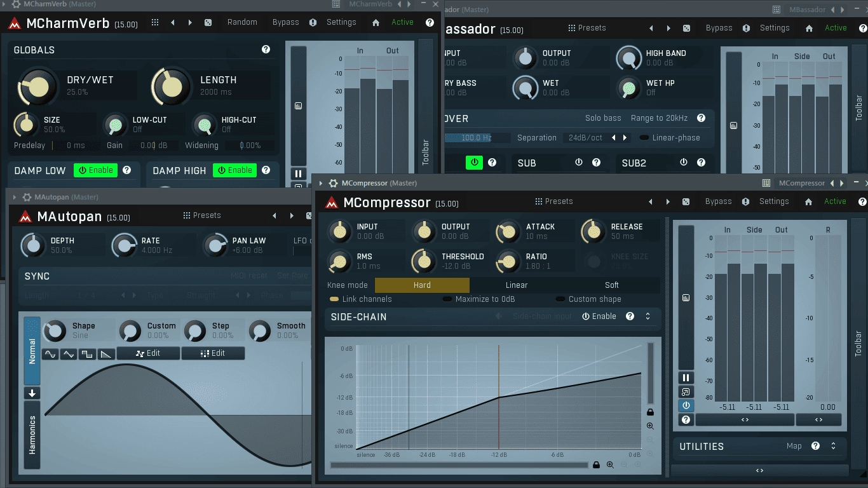Click the MCharmVerb home icon
868x488 pixels.
pos(376,22)
